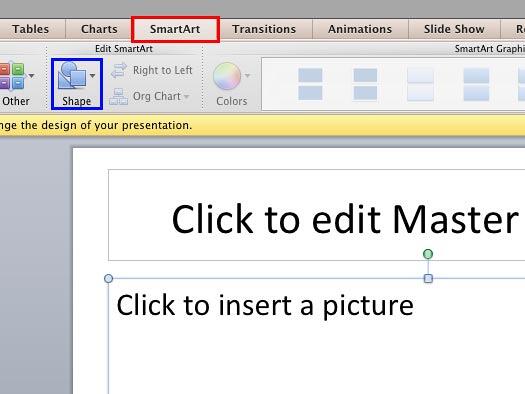Switch to the Tables tab
Viewport: 525px width, 394px height.
[30, 29]
